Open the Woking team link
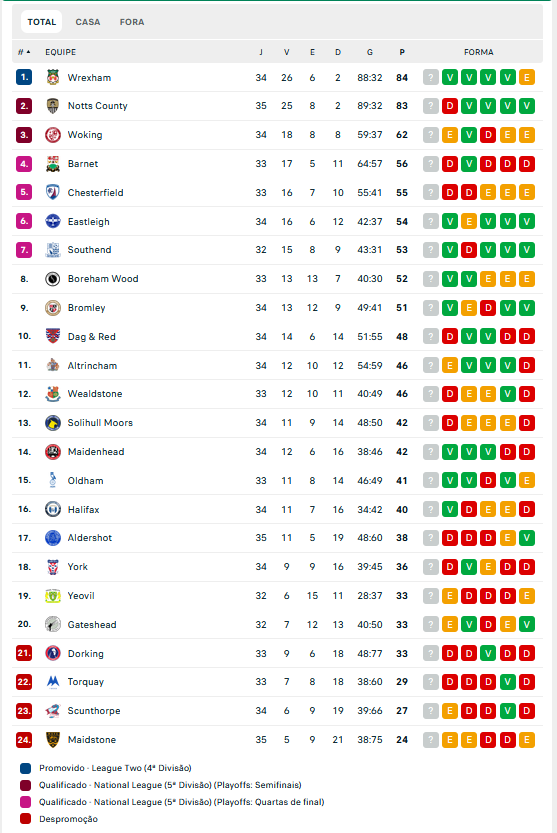The width and height of the screenshot is (557, 833). tap(85, 135)
